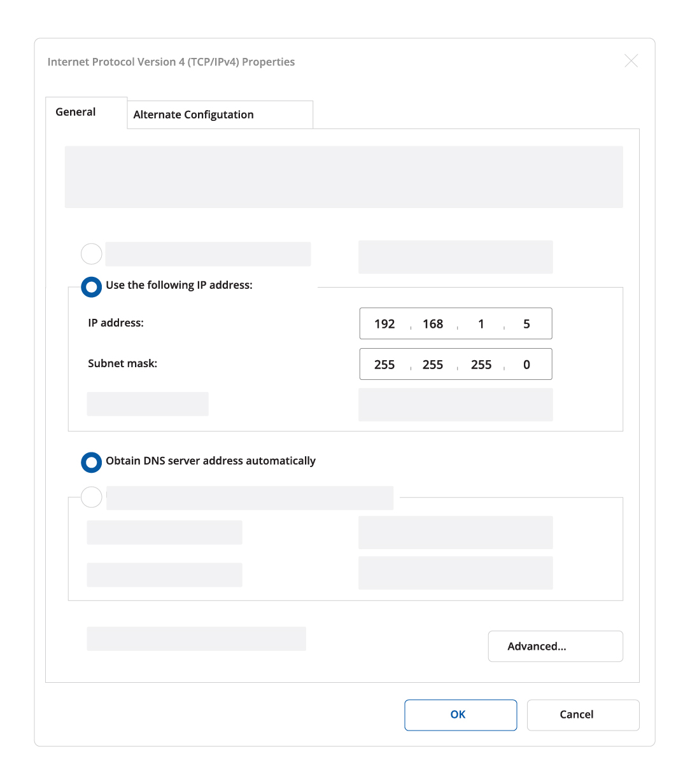Click the last IP address octet '5'
This screenshot has width=690, height=784.
[x=526, y=324]
